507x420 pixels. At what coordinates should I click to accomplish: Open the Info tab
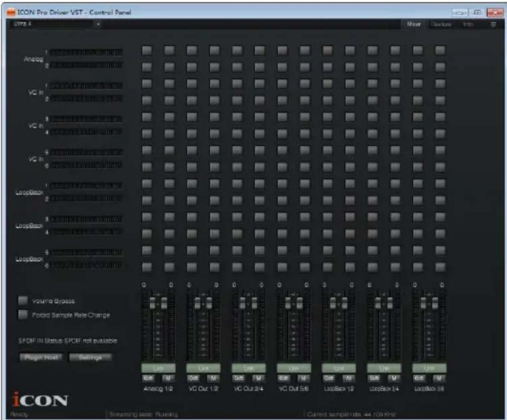(x=468, y=24)
